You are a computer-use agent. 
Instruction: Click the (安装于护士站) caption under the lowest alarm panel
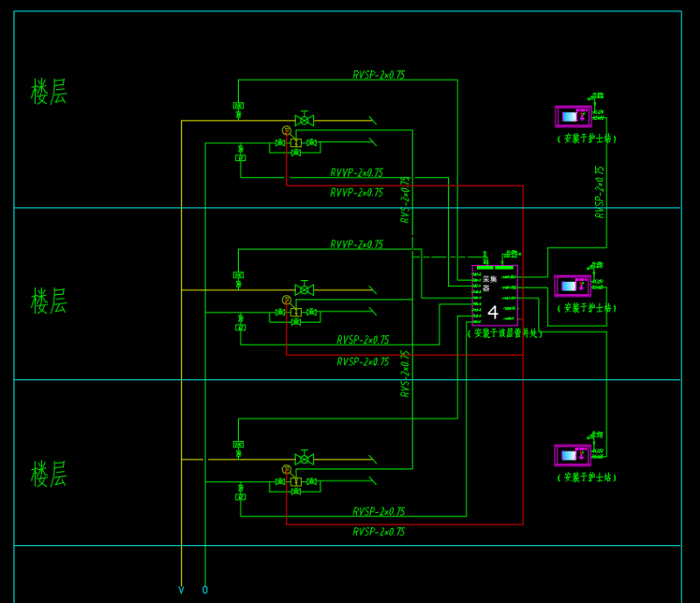[x=586, y=478]
